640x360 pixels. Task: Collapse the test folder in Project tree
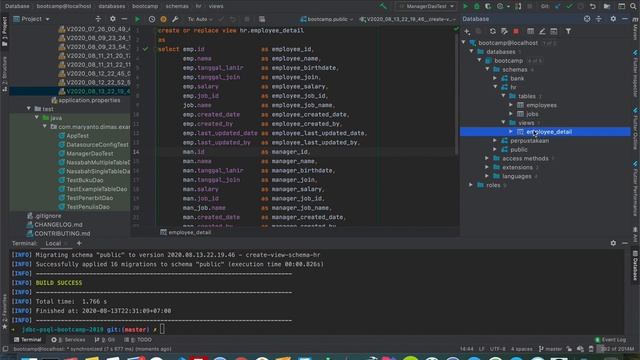29,109
